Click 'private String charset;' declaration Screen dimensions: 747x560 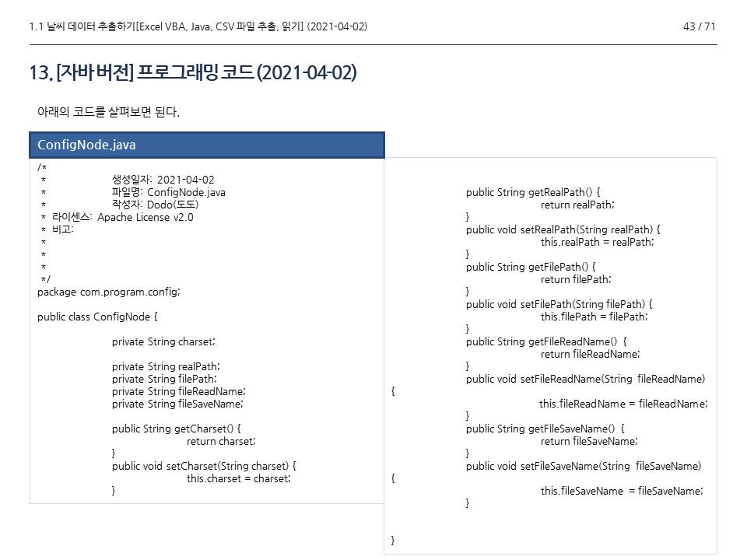163,341
